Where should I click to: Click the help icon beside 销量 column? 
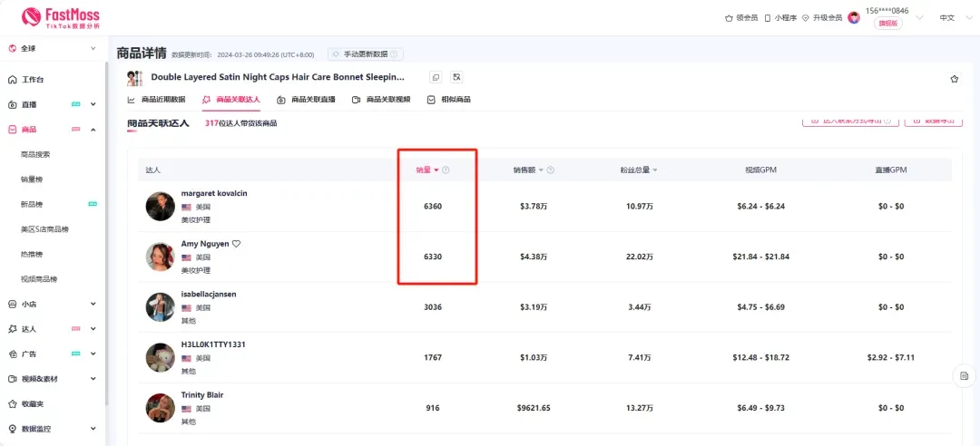point(446,170)
